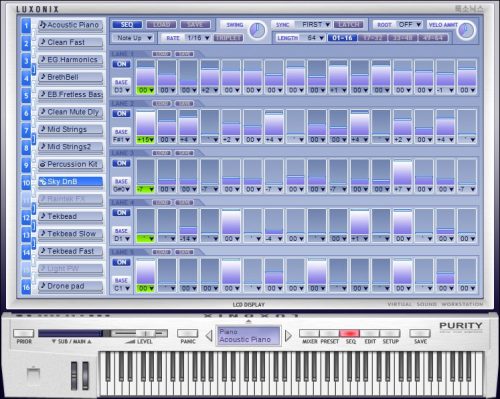Open Lane 1 BASE D3 dropdown

pyautogui.click(x=122, y=90)
